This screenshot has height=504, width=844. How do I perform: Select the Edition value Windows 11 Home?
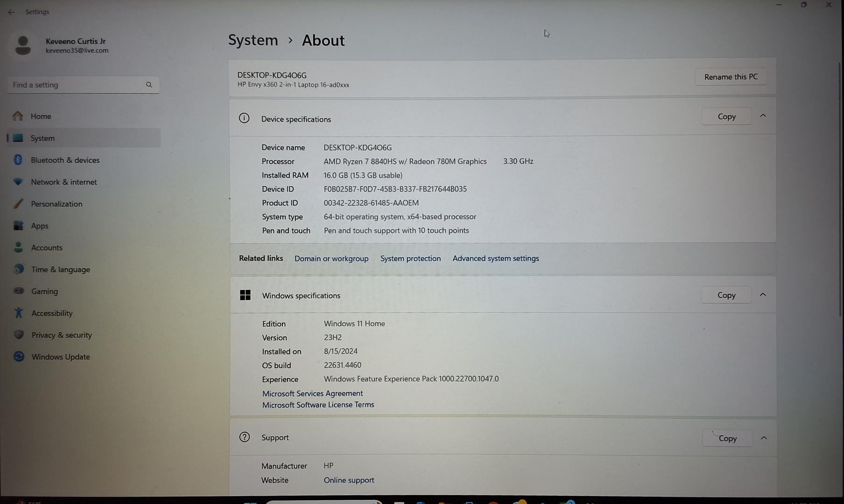[354, 324]
